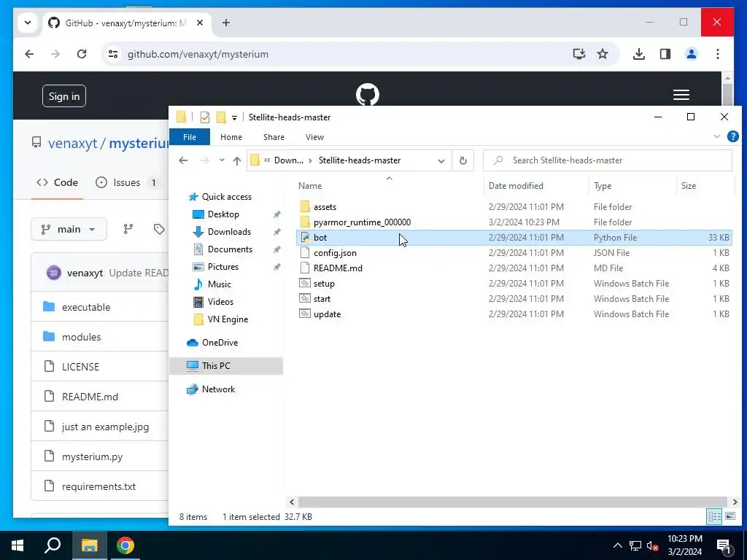Screen dimensions: 747x560
Task: Click the New folder quick access icon
Action: point(221,117)
